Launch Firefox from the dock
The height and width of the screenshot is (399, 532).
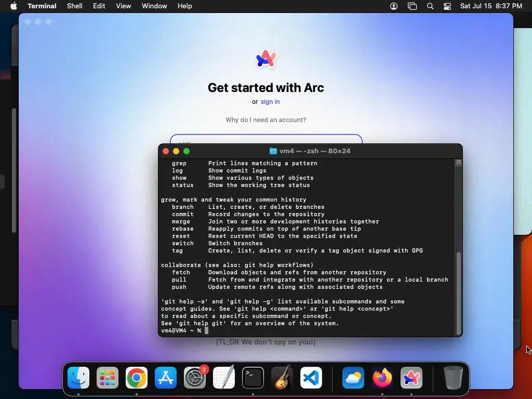tap(382, 378)
